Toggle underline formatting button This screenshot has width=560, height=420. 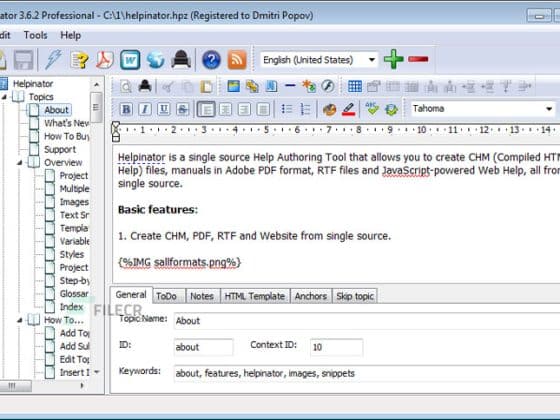164,109
